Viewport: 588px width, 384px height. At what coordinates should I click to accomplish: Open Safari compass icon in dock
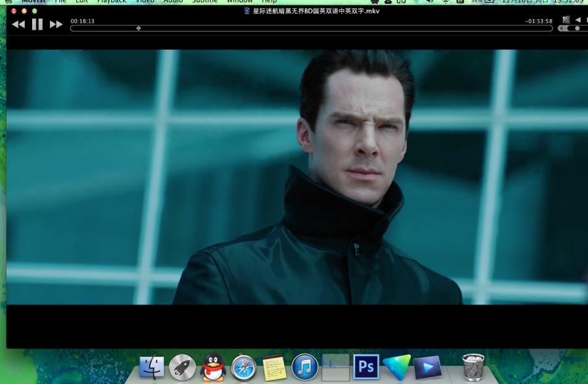coord(243,368)
